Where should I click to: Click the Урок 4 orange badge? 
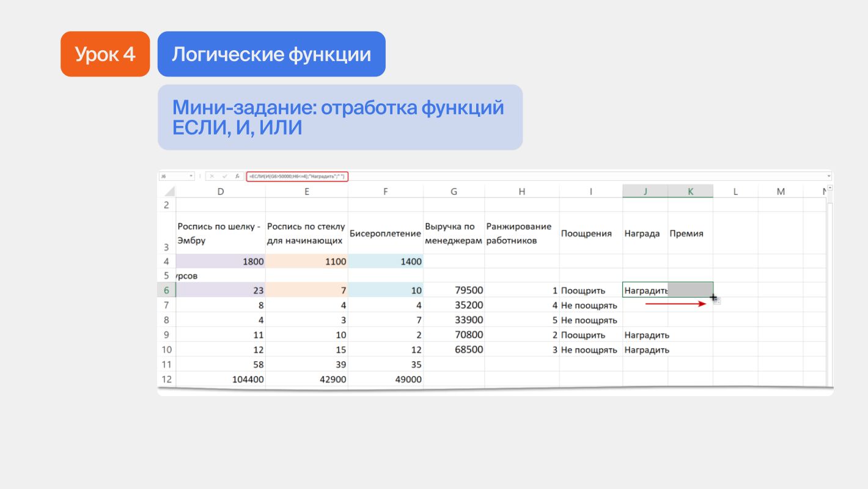(105, 54)
